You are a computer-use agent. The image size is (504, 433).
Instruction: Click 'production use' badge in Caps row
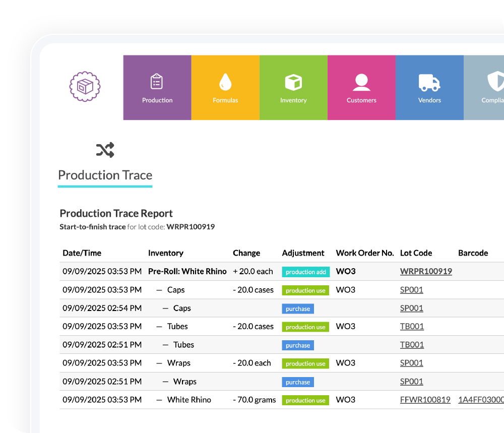tap(305, 290)
